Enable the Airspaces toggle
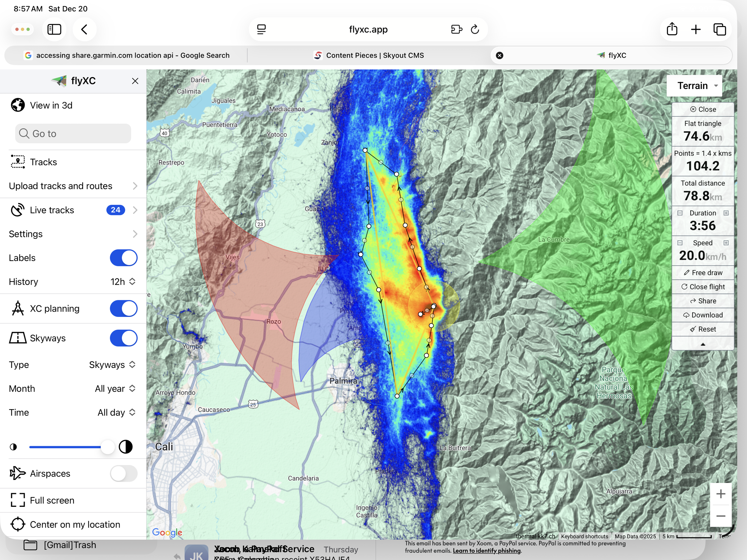The height and width of the screenshot is (560, 747). tap(123, 473)
